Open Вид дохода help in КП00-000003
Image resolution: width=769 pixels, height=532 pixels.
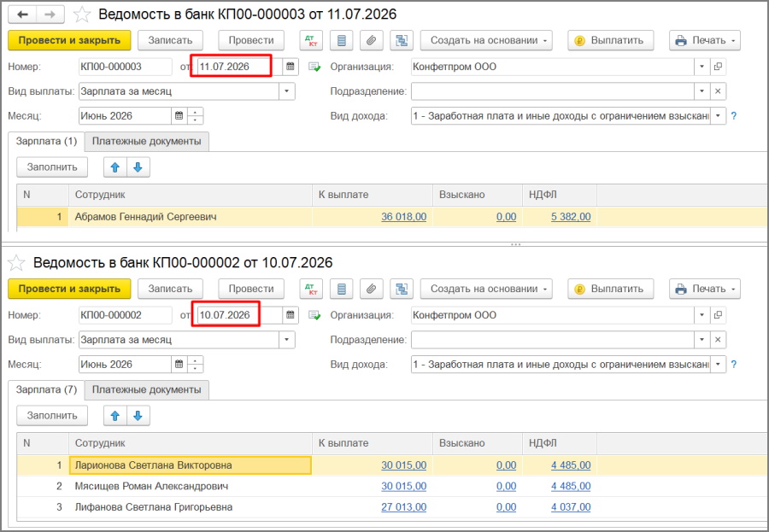[x=734, y=116]
